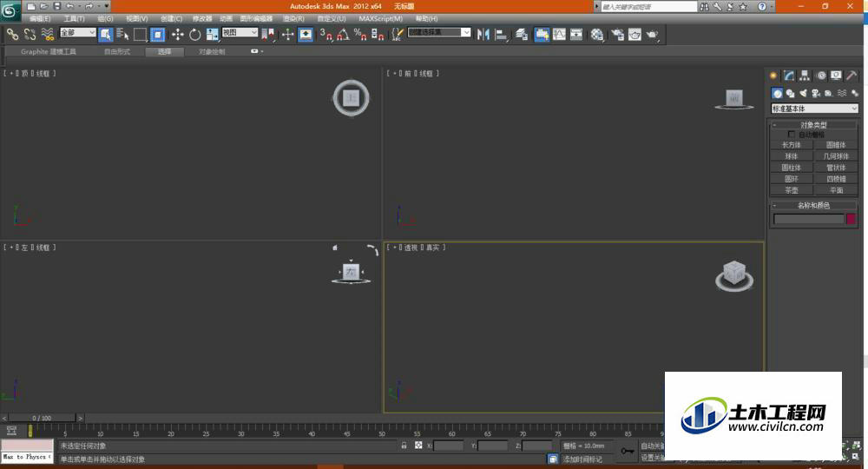Viewport: 868px width, 469px height.
Task: Click the 圆柱体 cylinder primitive button
Action: coord(792,168)
